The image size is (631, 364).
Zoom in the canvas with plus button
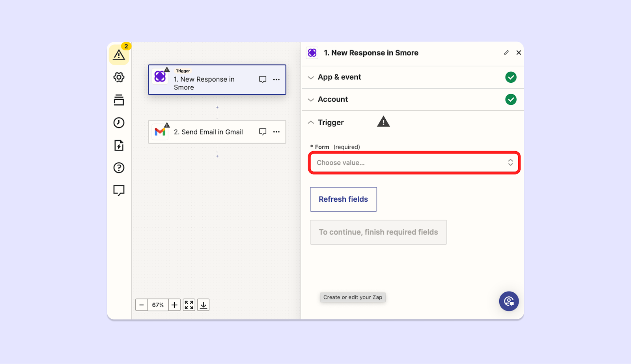[174, 305]
